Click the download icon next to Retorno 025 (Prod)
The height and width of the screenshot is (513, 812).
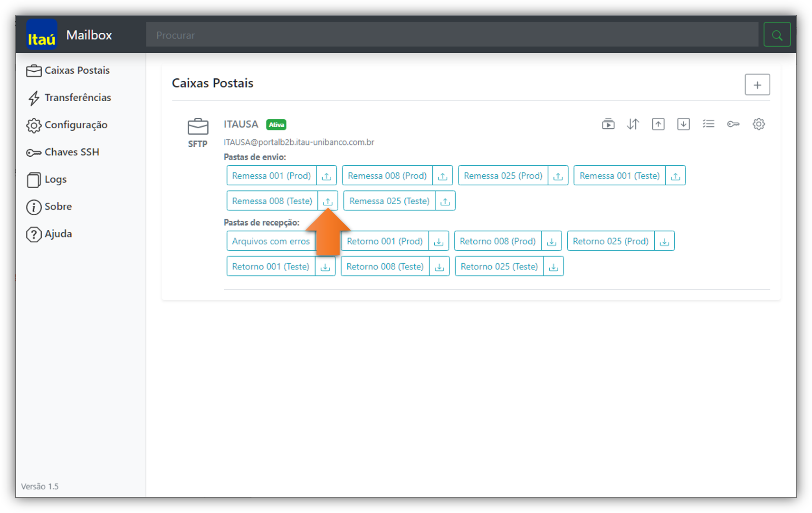[664, 241]
